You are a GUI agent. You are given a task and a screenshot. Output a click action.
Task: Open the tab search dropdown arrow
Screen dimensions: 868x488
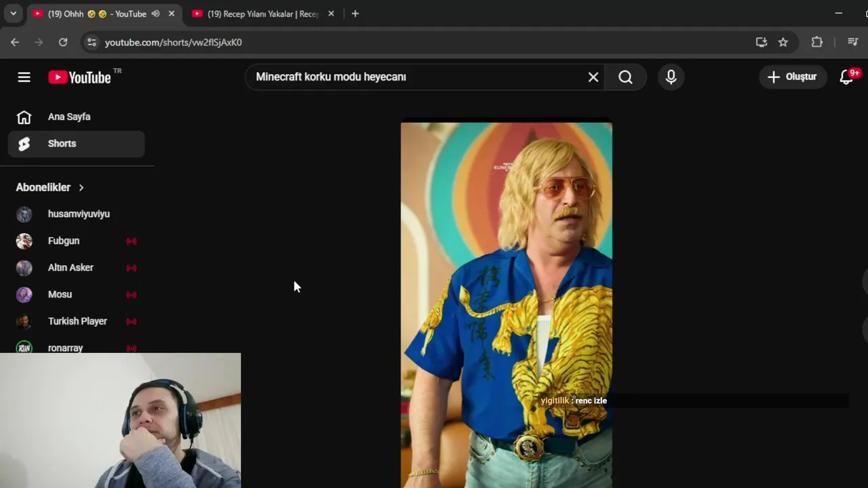click(13, 14)
